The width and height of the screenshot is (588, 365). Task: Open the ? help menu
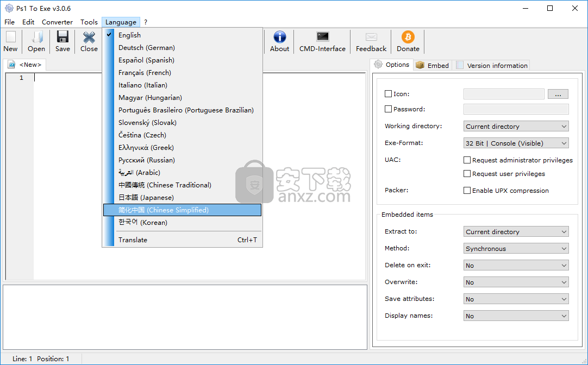pos(146,22)
